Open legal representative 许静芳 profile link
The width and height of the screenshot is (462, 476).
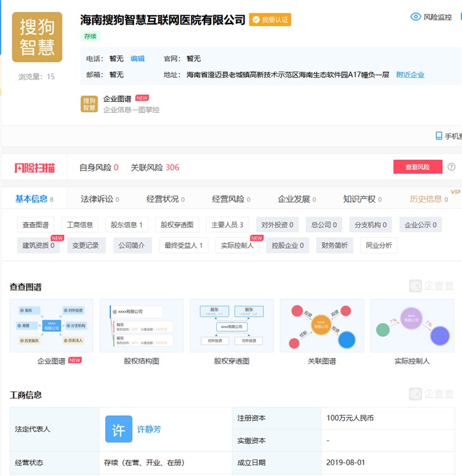click(149, 429)
